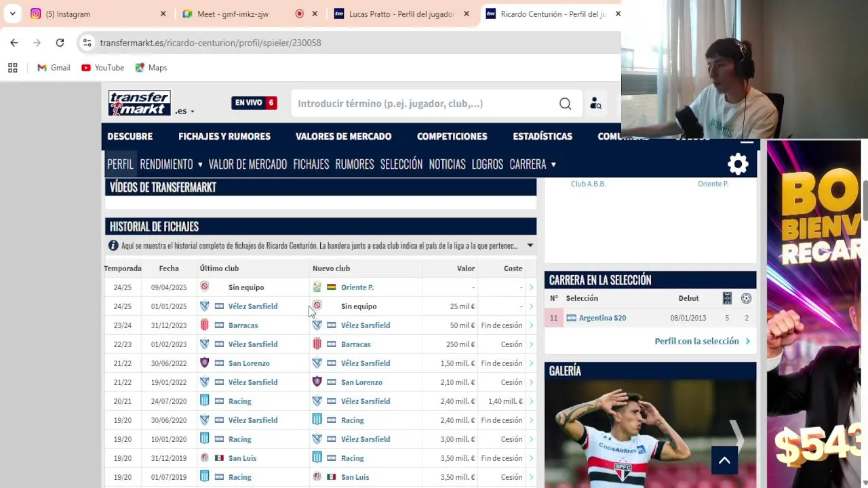Open the tab search dropdown arrow
The width and height of the screenshot is (868, 488).
click(x=13, y=14)
